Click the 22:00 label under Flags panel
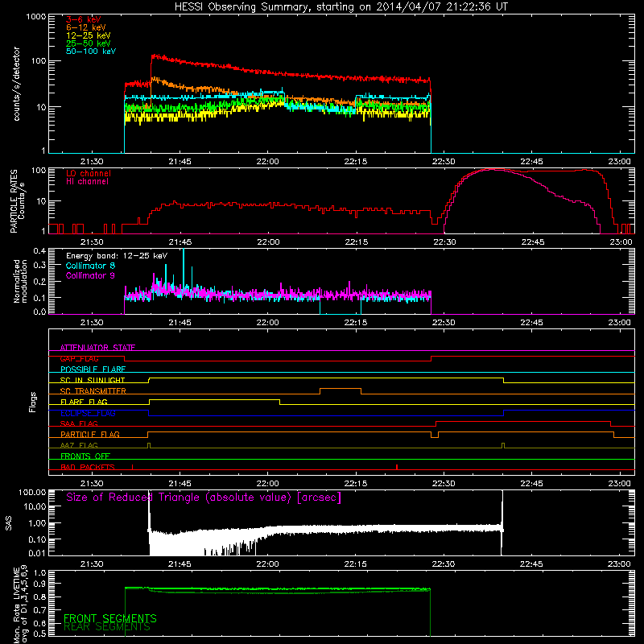Viewport: 644px width, 644px height. (268, 484)
